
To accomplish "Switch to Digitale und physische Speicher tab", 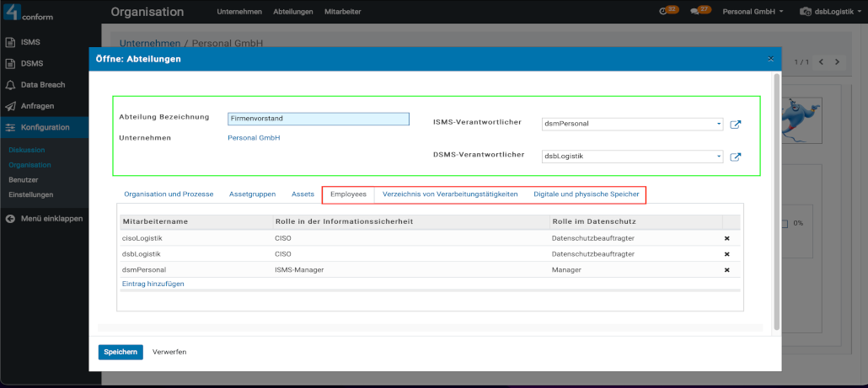I will (x=587, y=194).
